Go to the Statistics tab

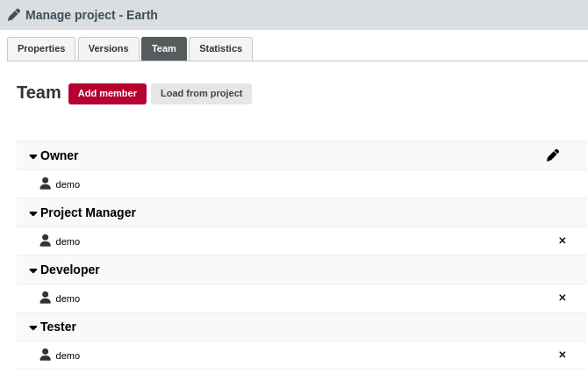click(220, 49)
